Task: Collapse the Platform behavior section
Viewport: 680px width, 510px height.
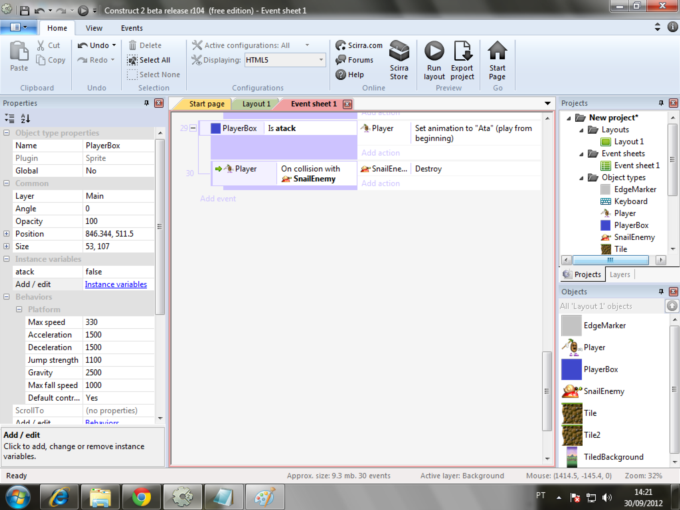Action: [x=19, y=309]
